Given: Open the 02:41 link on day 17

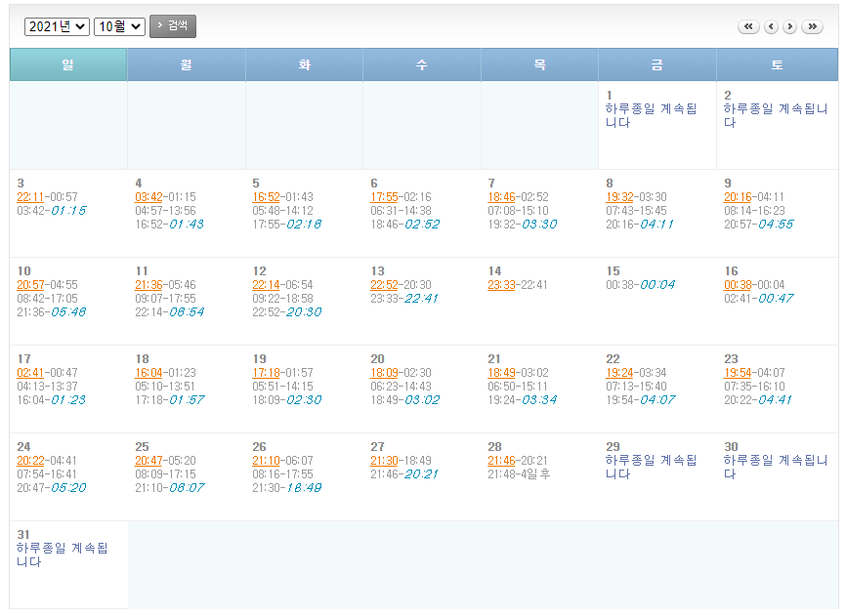Looking at the screenshot, I should [x=30, y=373].
